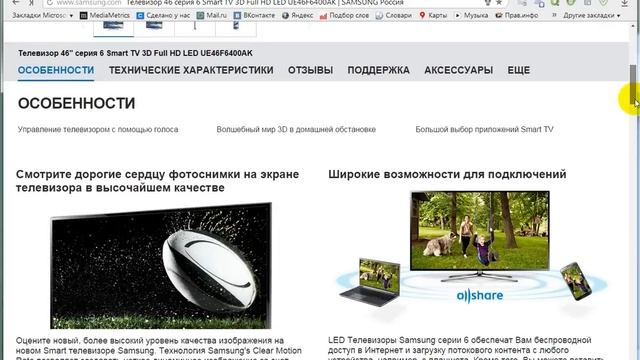The width and height of the screenshot is (640, 360).
Task: Click the paragraph starting Оцените новый, более высокий
Action: tap(159, 348)
